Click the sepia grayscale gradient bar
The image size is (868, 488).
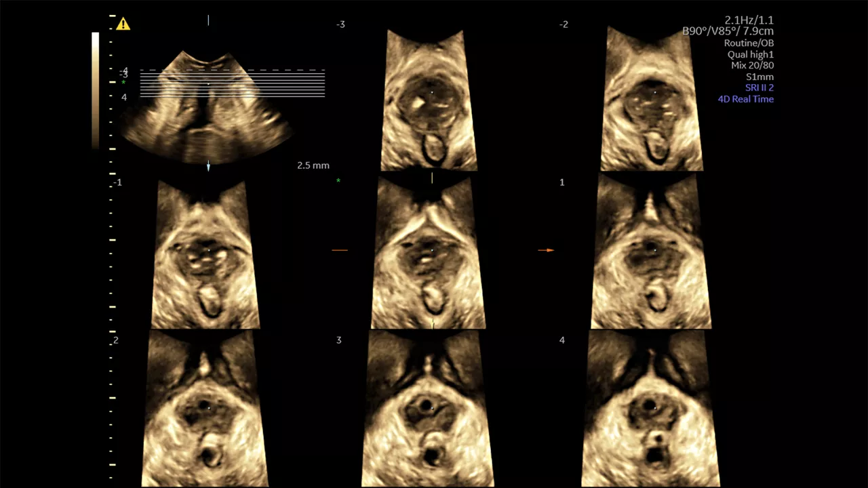click(95, 90)
